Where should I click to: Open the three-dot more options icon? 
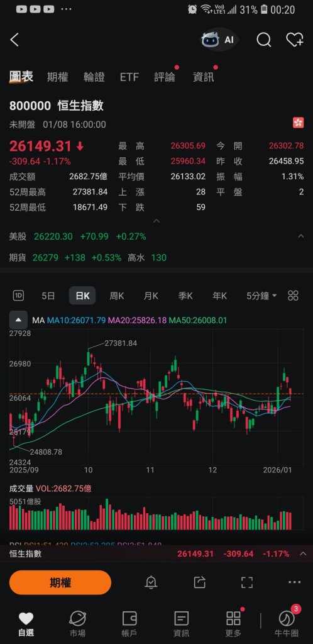295,582
